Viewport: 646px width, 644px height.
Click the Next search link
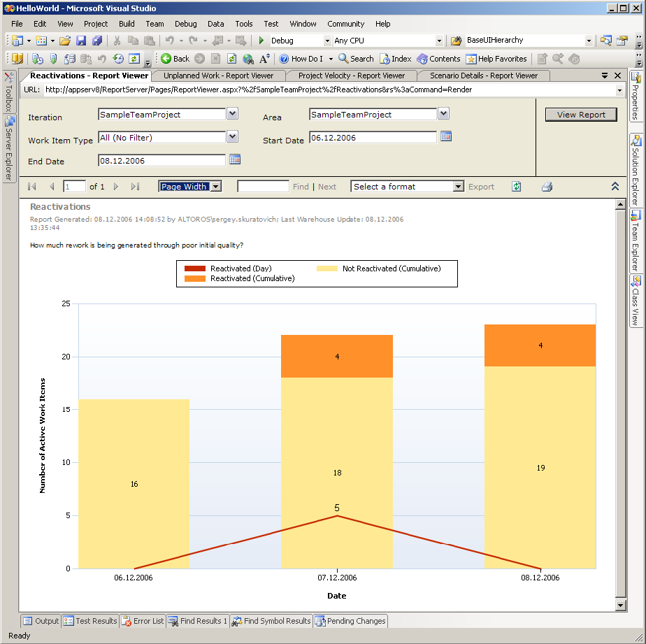(x=327, y=187)
